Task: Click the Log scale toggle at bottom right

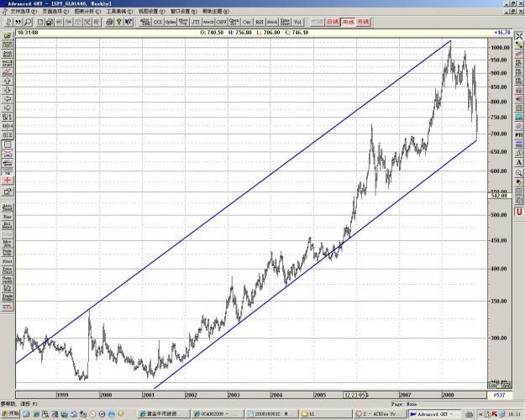Action: pyautogui.click(x=492, y=386)
